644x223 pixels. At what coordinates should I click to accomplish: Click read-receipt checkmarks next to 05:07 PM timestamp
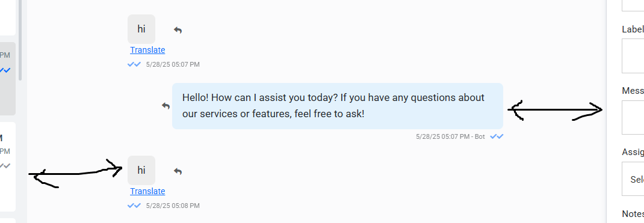(x=134, y=64)
